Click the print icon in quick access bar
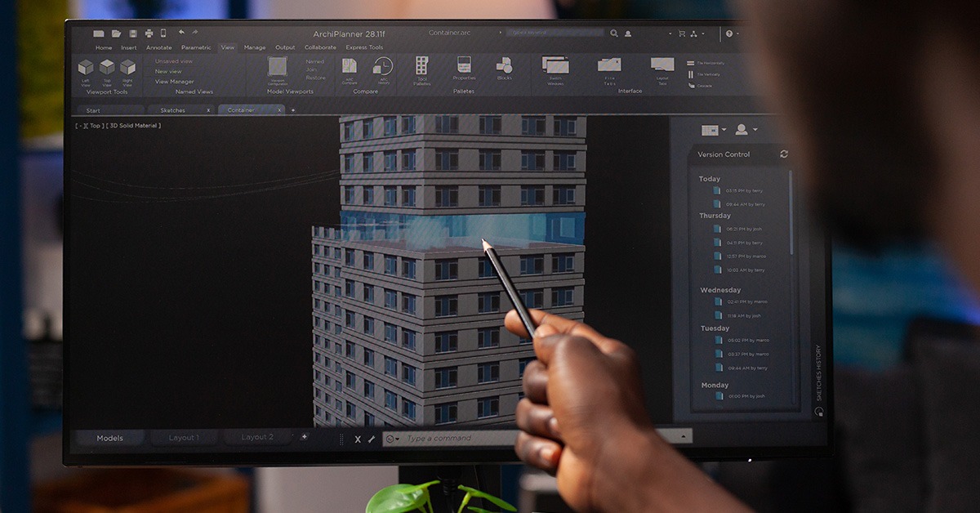The height and width of the screenshot is (513, 980). 149,33
